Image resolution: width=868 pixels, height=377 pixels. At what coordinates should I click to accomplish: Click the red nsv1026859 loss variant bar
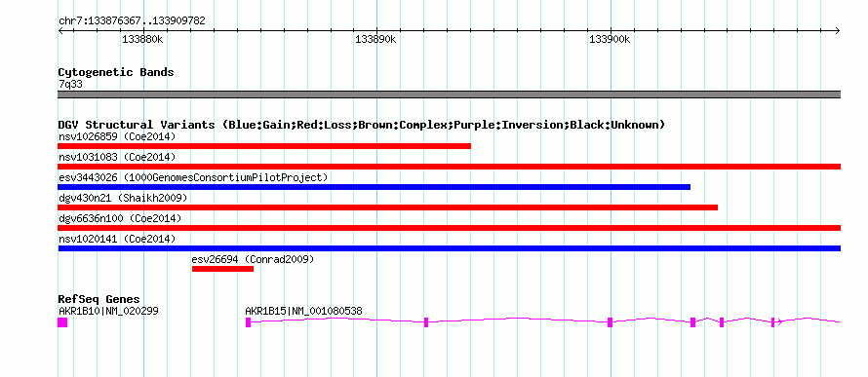[x=264, y=146]
